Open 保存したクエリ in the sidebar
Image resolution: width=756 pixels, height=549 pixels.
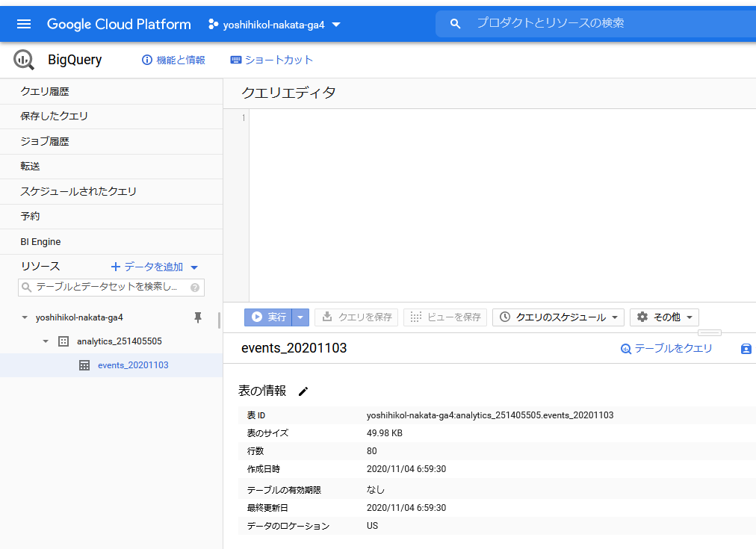click(x=111, y=117)
